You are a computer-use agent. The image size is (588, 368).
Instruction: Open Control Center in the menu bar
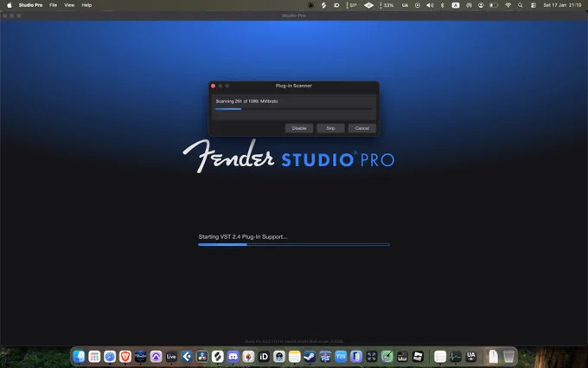(533, 5)
